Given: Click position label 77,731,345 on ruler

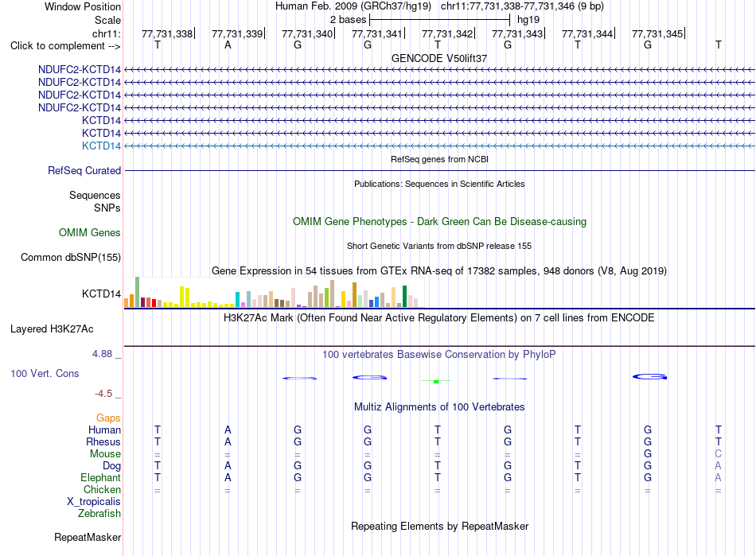Looking at the screenshot, I should click(657, 33).
